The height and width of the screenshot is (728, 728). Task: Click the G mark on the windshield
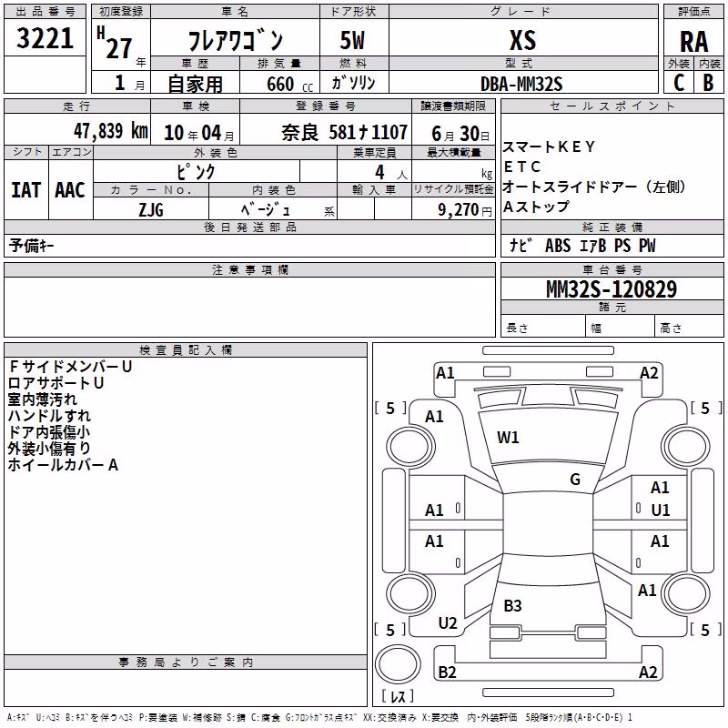(575, 480)
